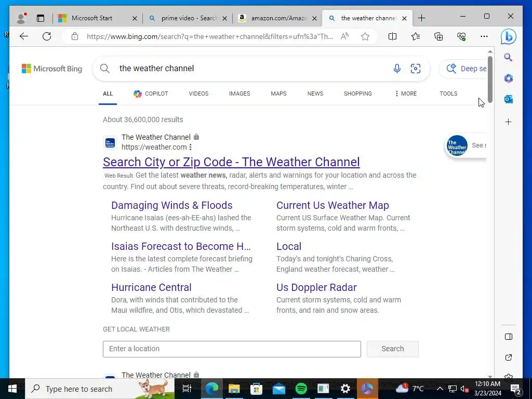
Task: Click the page vertical scrollbar thumb
Action: click(x=490, y=79)
